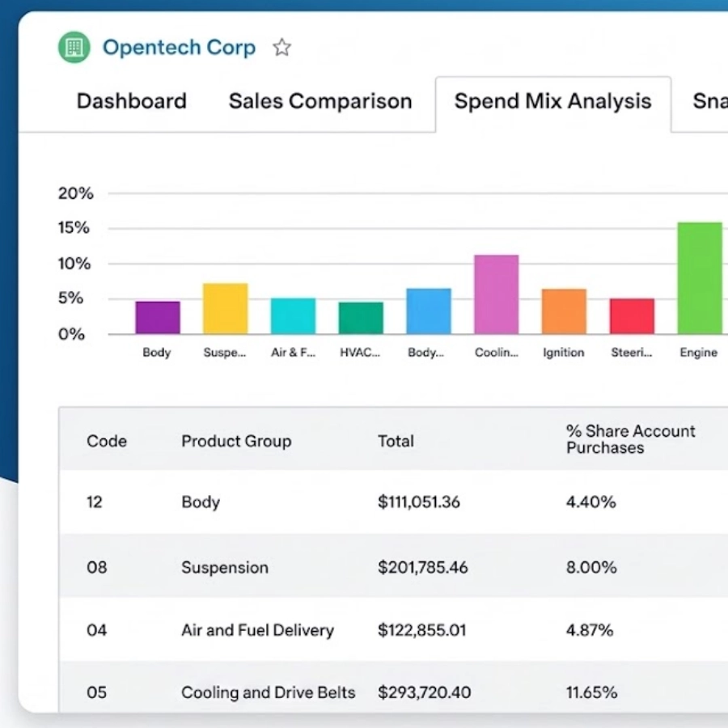728x728 pixels.
Task: Sort by the Code column header
Action: (x=107, y=441)
